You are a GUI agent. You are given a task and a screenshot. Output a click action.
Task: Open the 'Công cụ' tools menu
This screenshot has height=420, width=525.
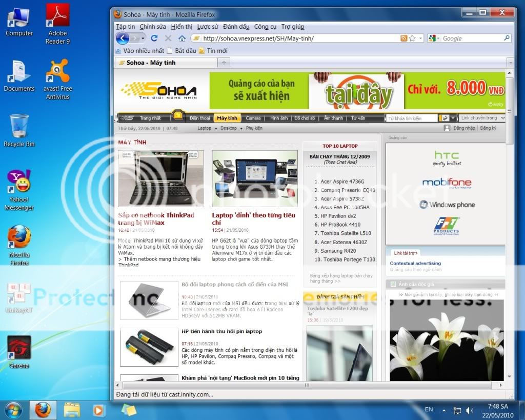[x=265, y=27]
